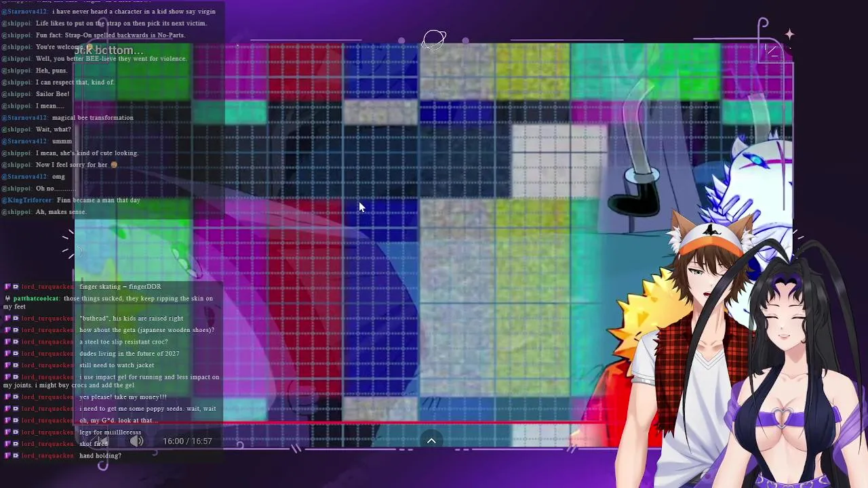Click the video title text ending "bottom..."
Screen dimensions: 868x488
pos(109,50)
